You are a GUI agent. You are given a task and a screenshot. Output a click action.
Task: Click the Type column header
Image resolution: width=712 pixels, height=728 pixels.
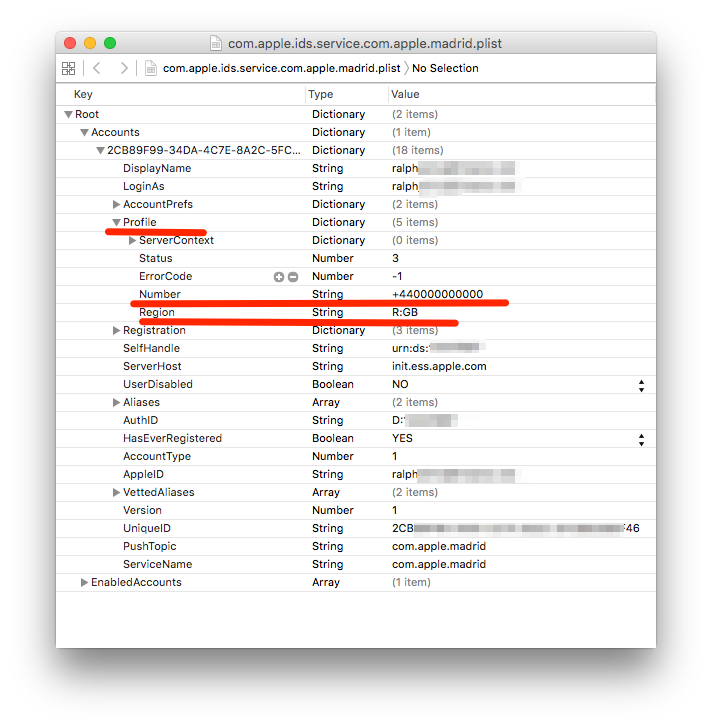321,94
